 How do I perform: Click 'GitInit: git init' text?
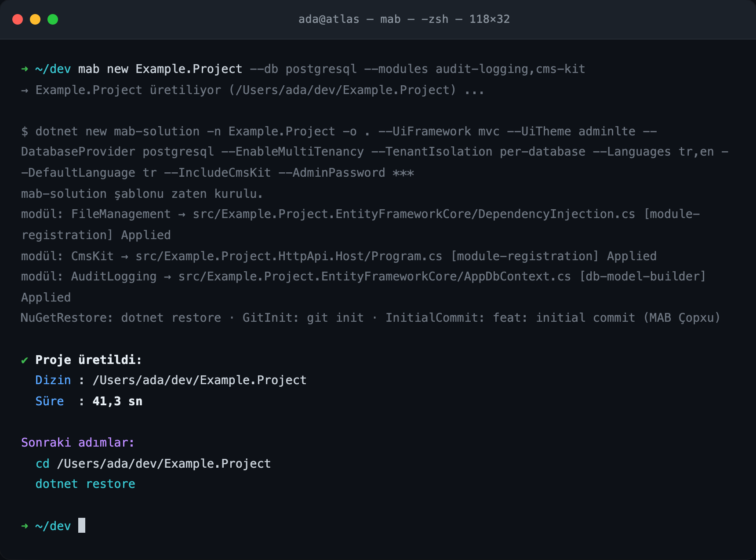[x=303, y=318]
